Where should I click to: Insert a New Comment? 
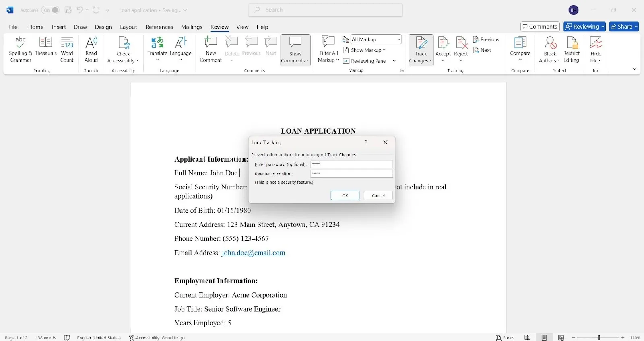[x=211, y=49]
